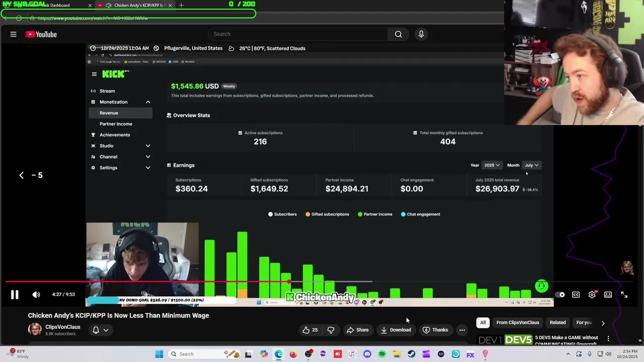
Task: Select the Related filter chip
Action: pos(557,322)
